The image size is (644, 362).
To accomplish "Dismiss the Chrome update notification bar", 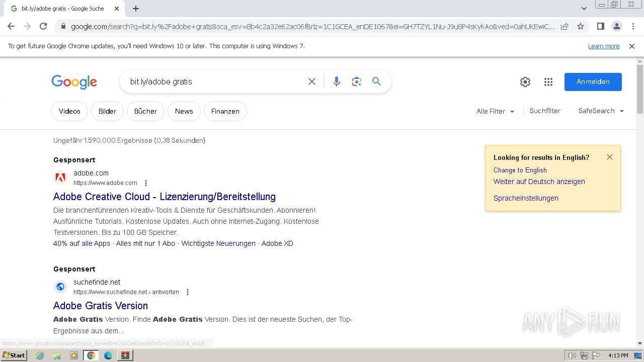I will 632,46.
